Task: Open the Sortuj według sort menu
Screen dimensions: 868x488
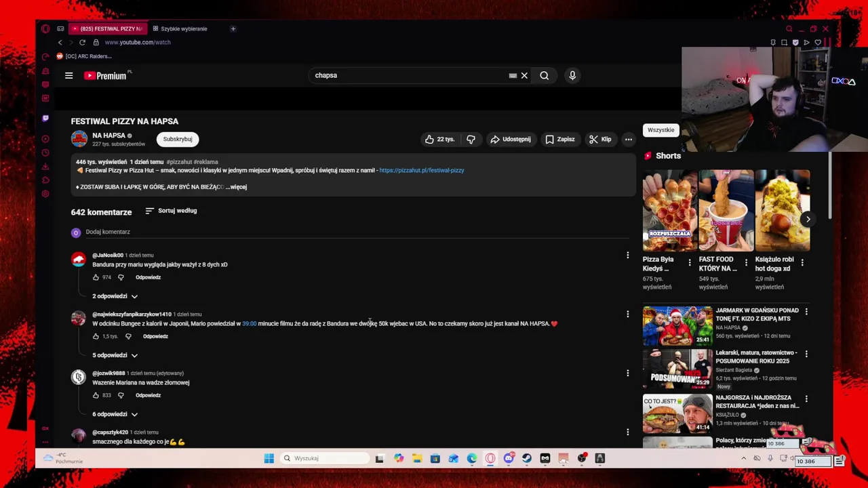Action: click(x=171, y=211)
